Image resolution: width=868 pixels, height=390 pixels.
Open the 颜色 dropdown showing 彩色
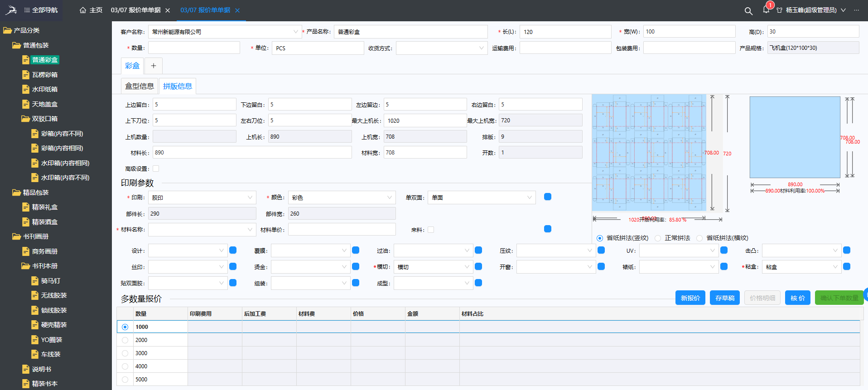tap(341, 197)
